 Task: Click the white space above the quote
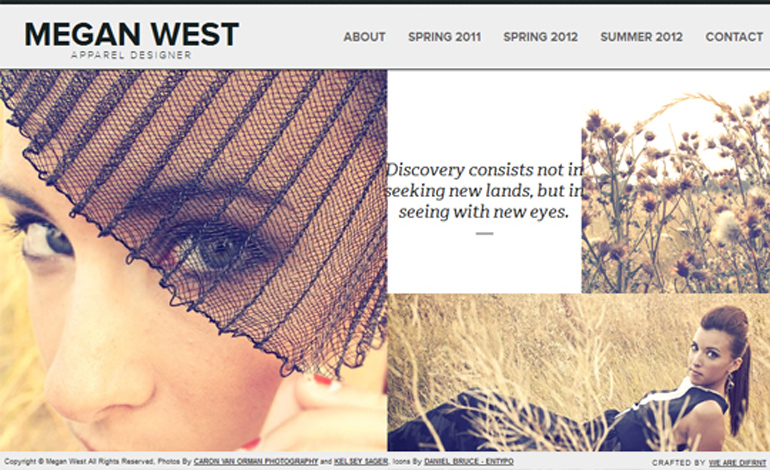(x=484, y=115)
